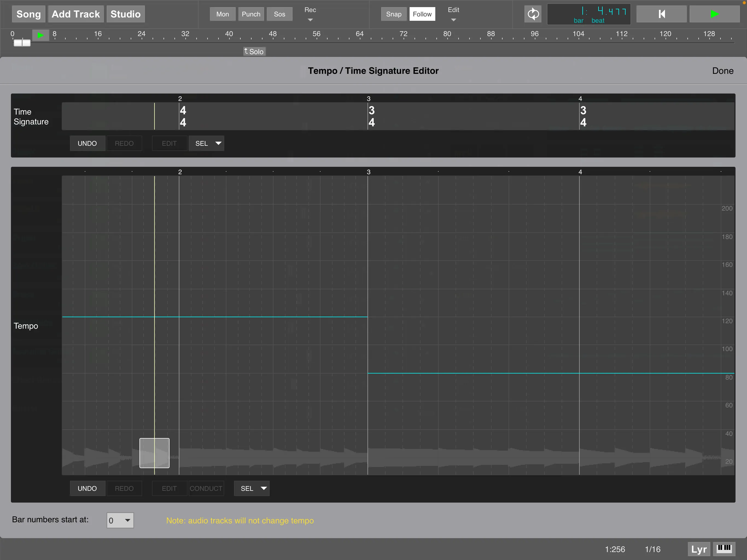Click Done to close the Tempo editor

pyautogui.click(x=723, y=71)
